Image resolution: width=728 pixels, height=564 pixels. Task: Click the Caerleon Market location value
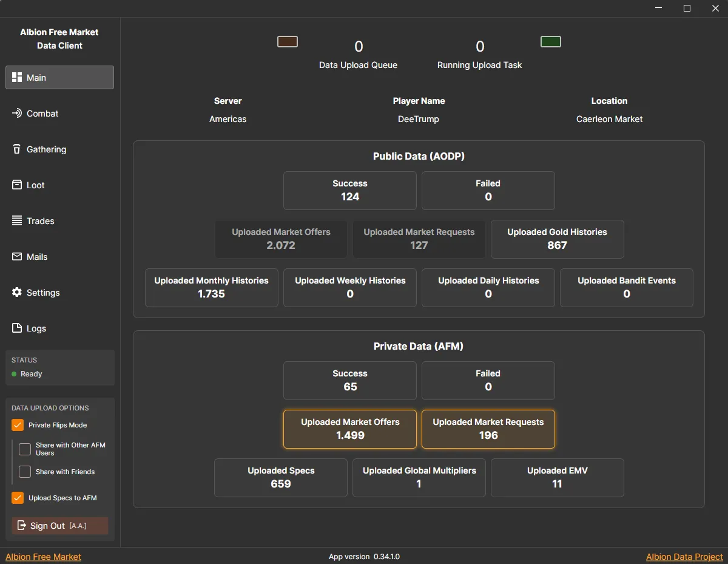pyautogui.click(x=610, y=119)
